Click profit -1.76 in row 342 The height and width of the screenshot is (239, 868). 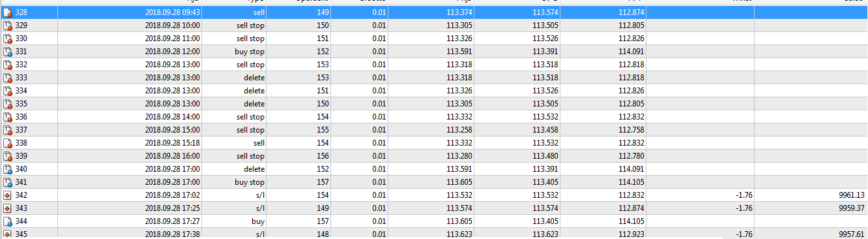coord(744,195)
